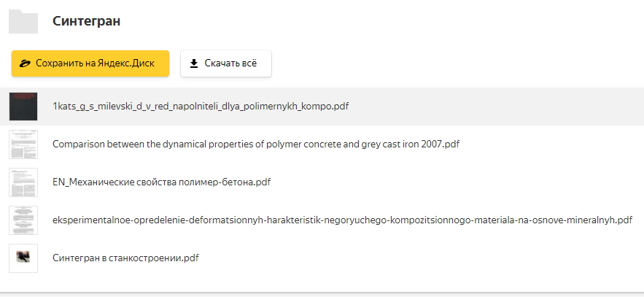
Task: Select thumbnail of EN_Механические свойства PDF
Action: (23, 182)
